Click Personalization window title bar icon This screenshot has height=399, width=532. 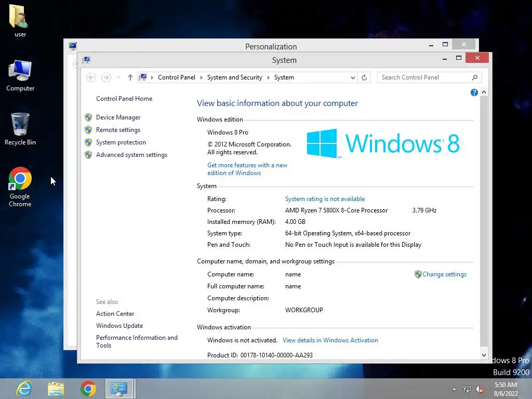tap(73, 46)
